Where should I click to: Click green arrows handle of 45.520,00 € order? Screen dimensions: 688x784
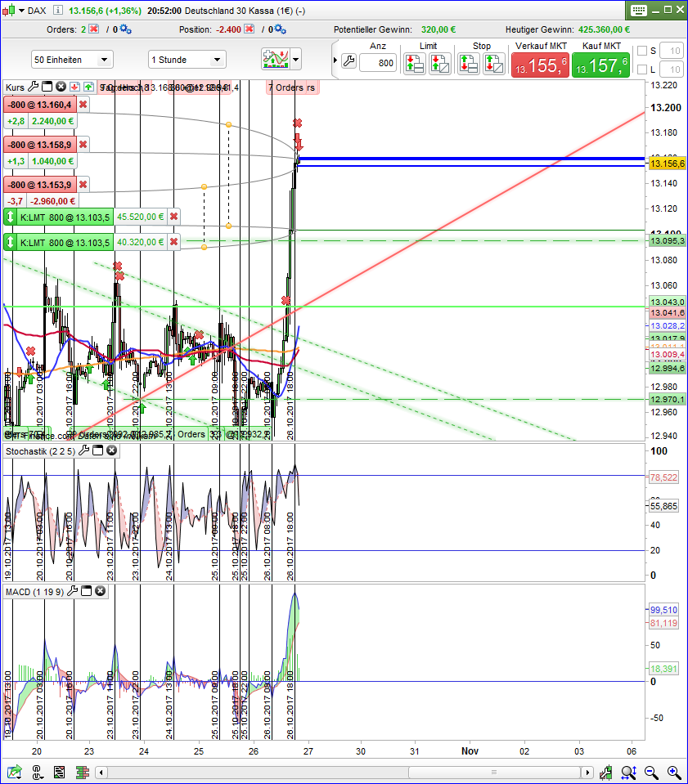(10, 217)
